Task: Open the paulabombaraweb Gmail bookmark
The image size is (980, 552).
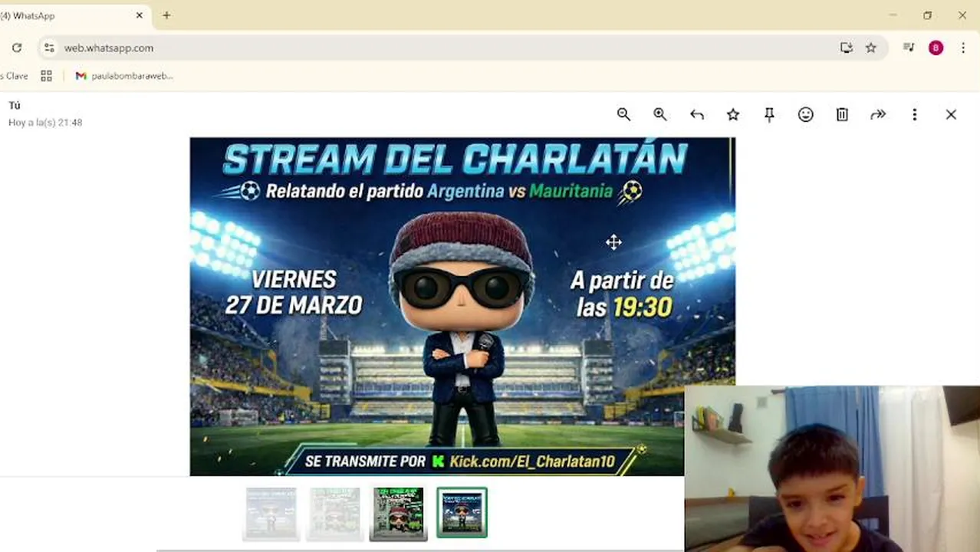Action: click(x=124, y=76)
